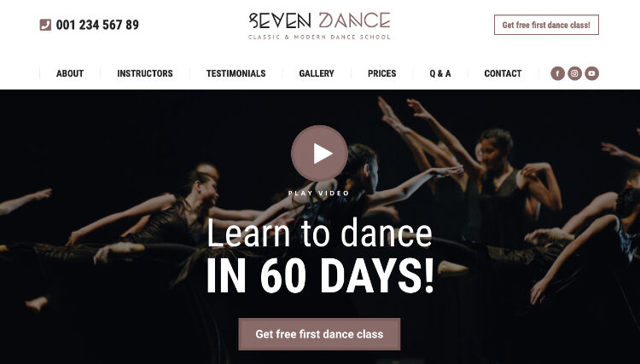640x364 pixels.
Task: View the Prices section
Action: (382, 73)
